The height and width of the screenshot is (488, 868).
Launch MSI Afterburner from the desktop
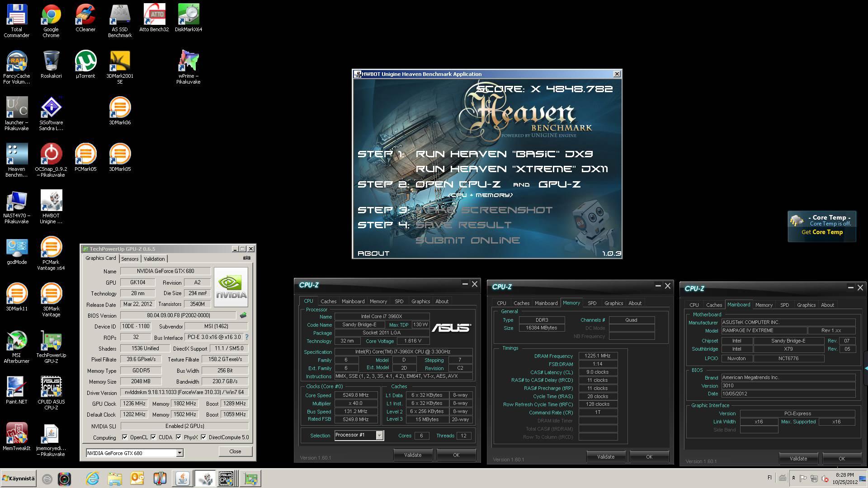pos(17,347)
